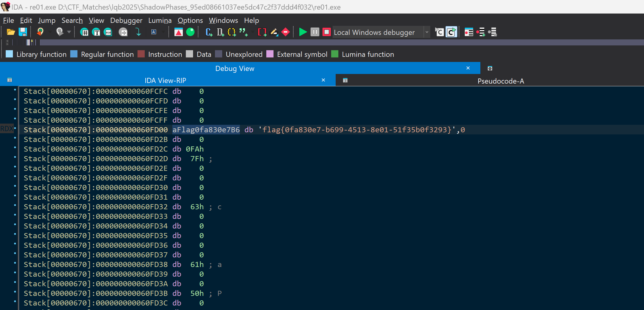Jump forward with the grey forward icon
This screenshot has height=310, width=644.
click(x=60, y=32)
